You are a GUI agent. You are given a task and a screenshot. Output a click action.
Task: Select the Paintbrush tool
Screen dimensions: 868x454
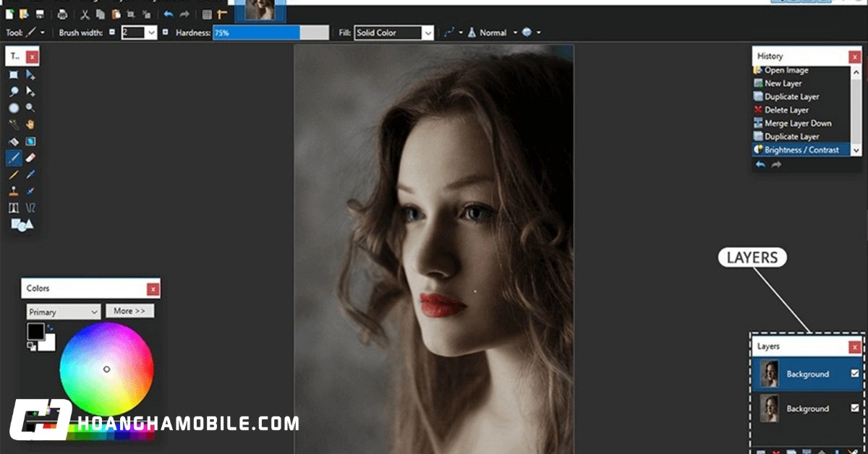coord(13,157)
